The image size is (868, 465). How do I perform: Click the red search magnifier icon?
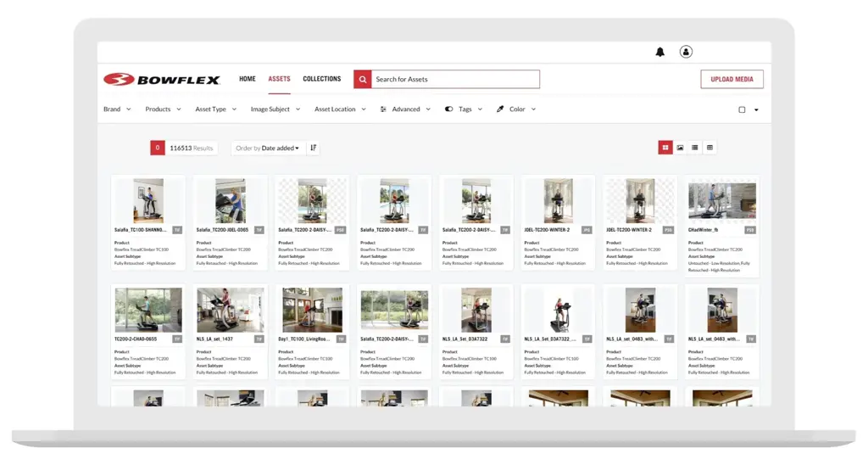[x=363, y=79]
